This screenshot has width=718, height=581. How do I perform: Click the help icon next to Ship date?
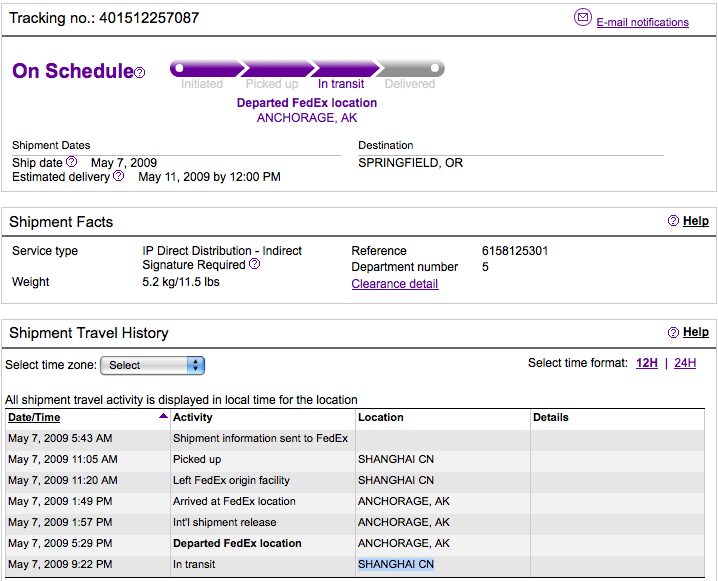tap(71, 161)
